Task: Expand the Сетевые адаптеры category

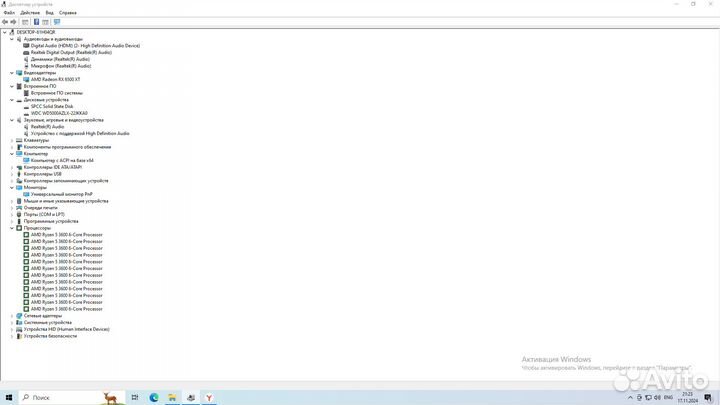Action: [12, 316]
